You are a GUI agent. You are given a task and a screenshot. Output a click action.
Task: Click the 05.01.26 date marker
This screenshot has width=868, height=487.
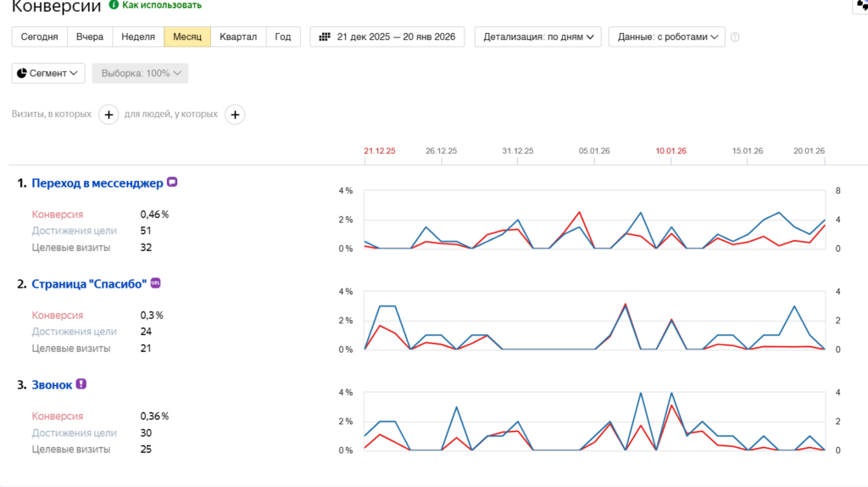click(594, 151)
